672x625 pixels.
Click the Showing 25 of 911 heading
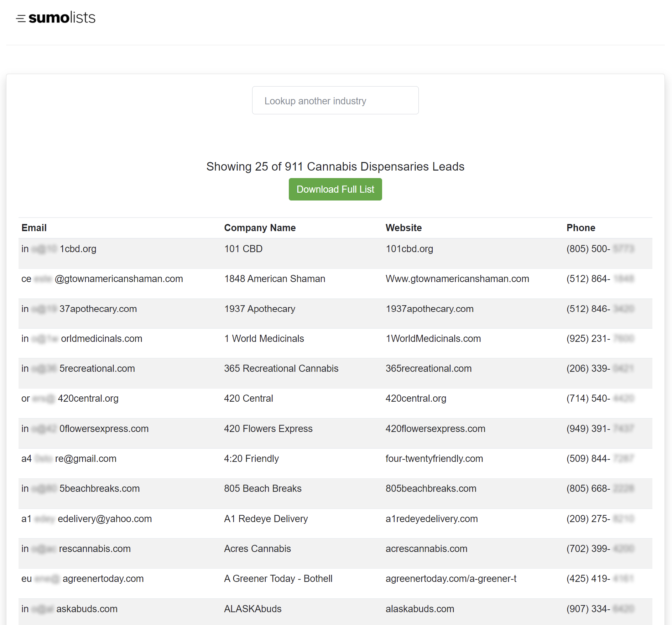pyautogui.click(x=335, y=167)
